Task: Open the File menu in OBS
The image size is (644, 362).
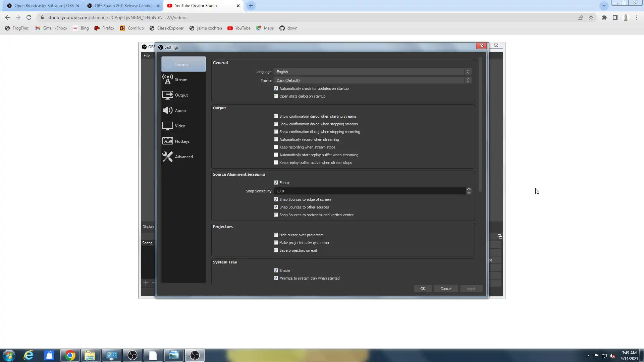Action: click(147, 56)
